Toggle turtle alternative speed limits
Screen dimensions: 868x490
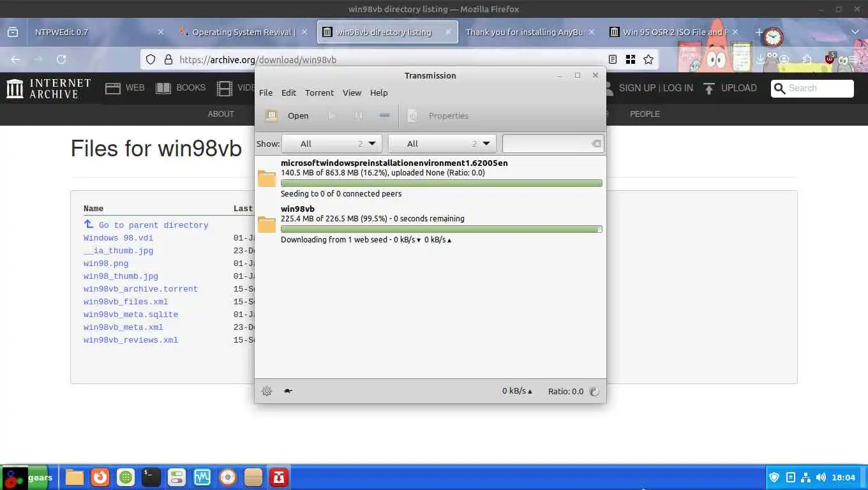(288, 391)
